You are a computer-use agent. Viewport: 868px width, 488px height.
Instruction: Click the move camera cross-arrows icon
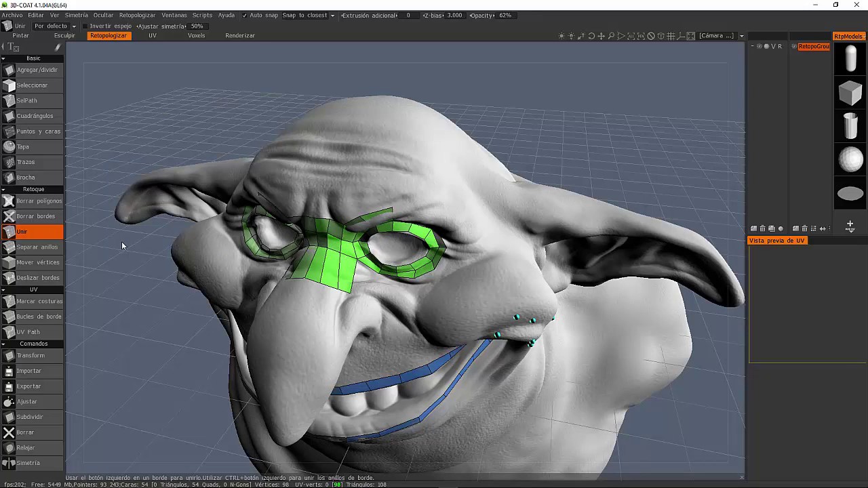coord(601,36)
